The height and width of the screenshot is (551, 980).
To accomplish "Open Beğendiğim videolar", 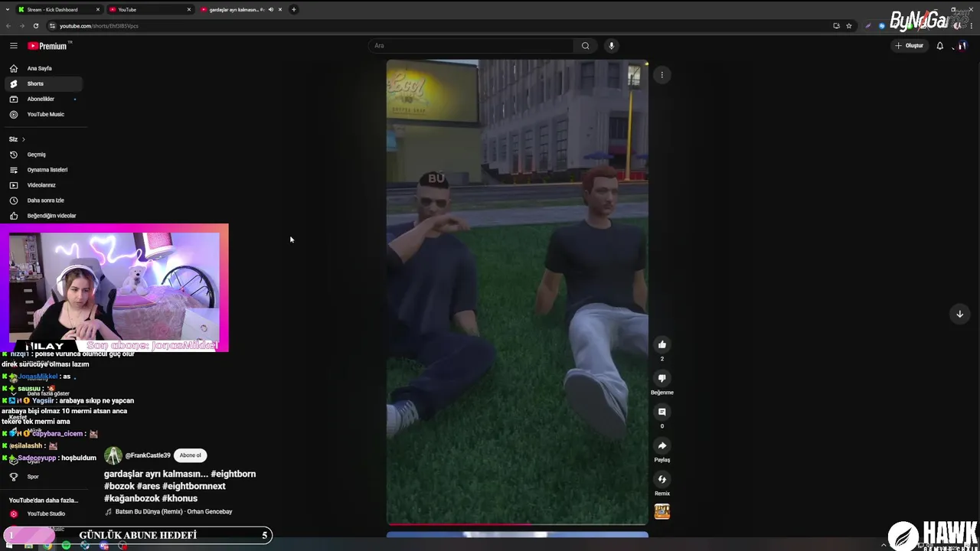I will (44, 216).
